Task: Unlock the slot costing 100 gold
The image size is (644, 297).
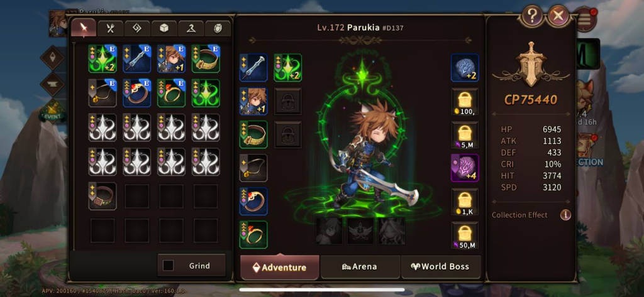Action: pos(465,101)
